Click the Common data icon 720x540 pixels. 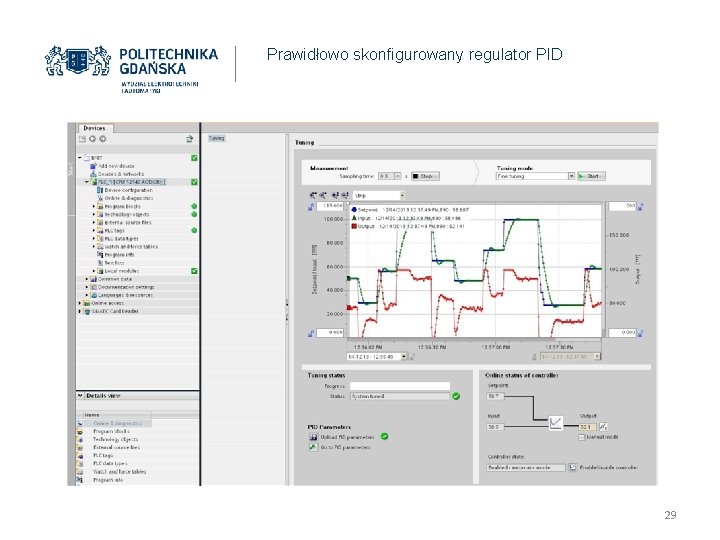point(94,279)
